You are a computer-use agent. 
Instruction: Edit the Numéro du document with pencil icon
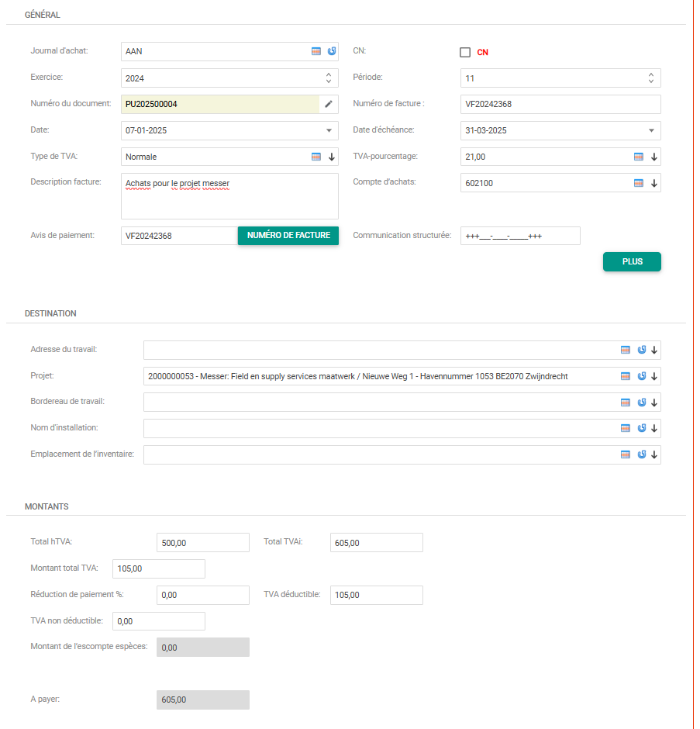pyautogui.click(x=329, y=104)
